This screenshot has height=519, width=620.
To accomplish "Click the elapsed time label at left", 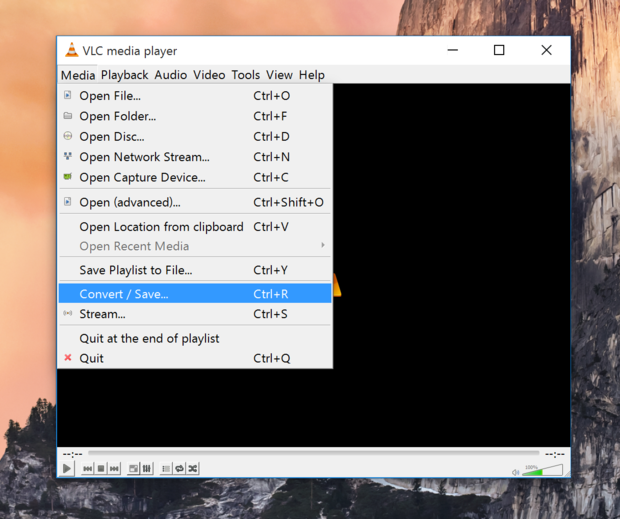I will [x=73, y=454].
